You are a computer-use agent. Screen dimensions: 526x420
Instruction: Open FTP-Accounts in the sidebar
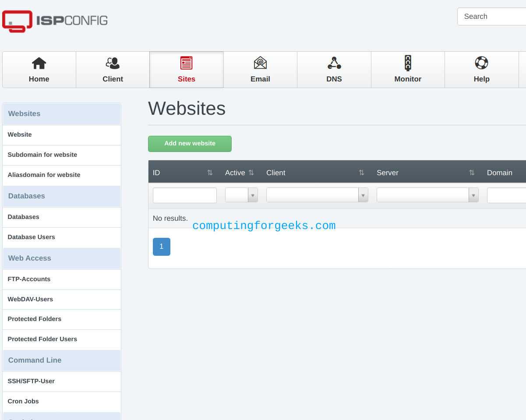click(x=29, y=279)
